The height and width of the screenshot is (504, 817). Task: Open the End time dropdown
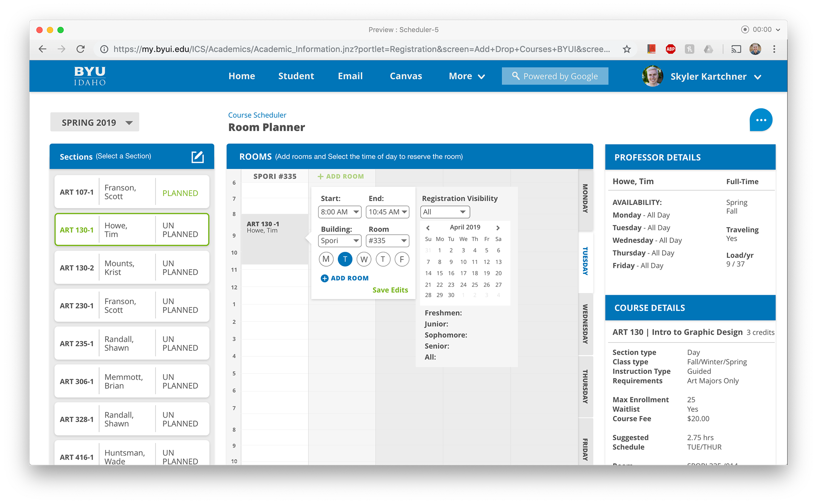388,212
